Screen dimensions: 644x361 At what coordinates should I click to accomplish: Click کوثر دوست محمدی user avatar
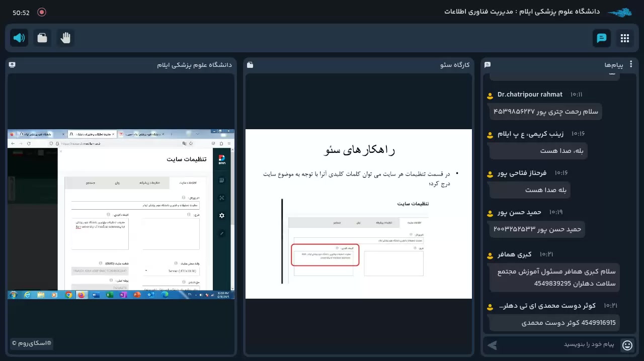(x=490, y=307)
